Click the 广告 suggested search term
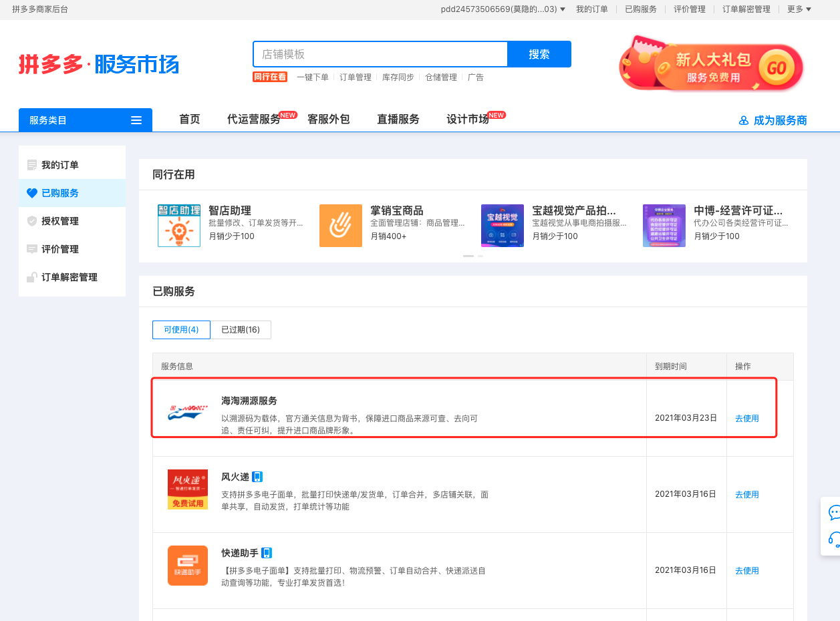840x621 pixels. (x=476, y=77)
